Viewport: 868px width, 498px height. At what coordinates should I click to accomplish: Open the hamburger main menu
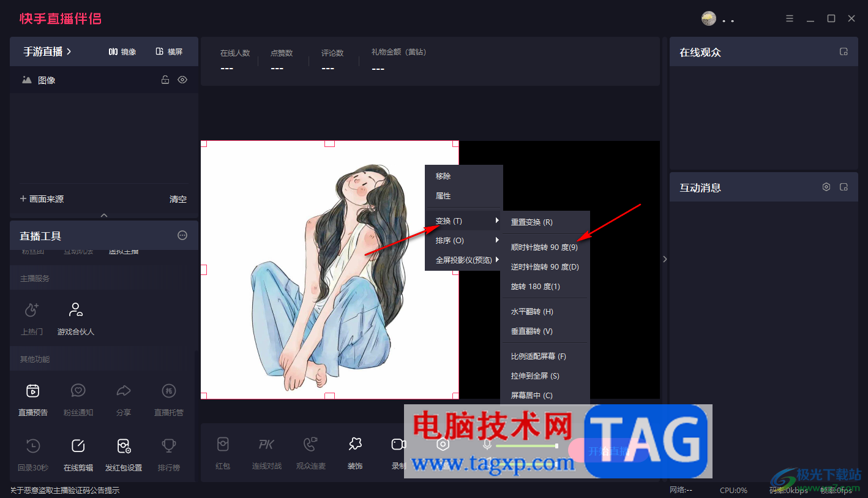click(790, 19)
